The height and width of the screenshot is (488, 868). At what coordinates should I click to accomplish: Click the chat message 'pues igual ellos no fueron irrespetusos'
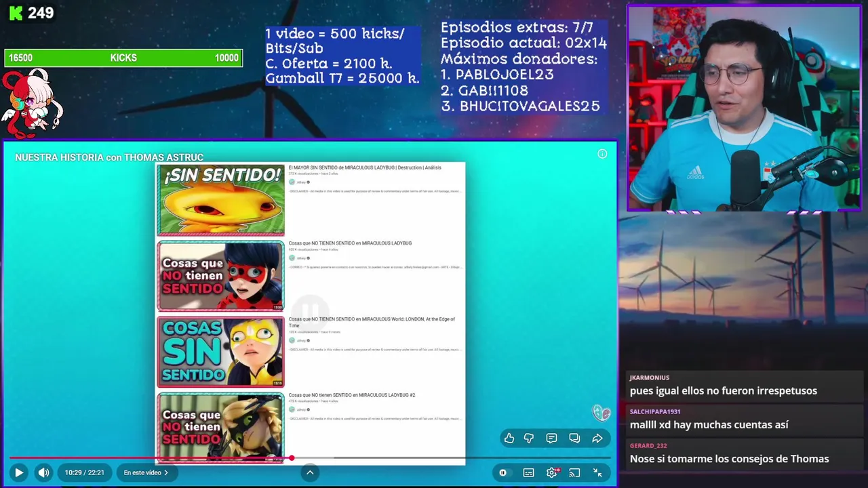[x=724, y=391]
